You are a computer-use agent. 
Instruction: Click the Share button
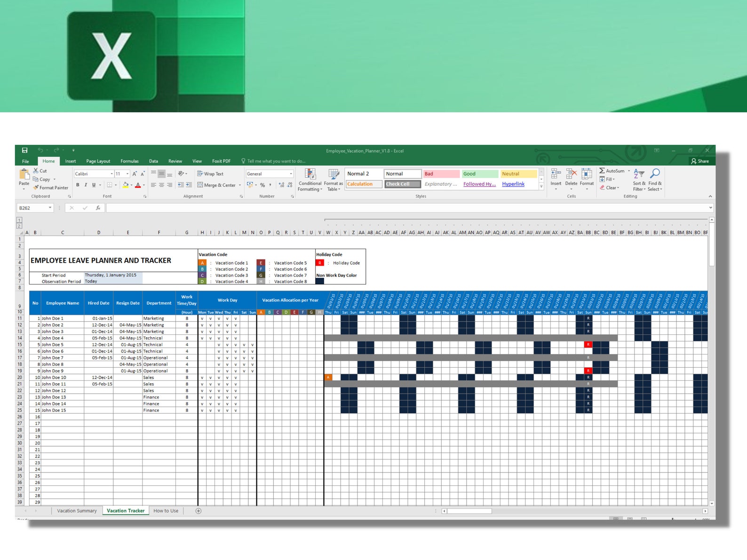click(x=700, y=161)
